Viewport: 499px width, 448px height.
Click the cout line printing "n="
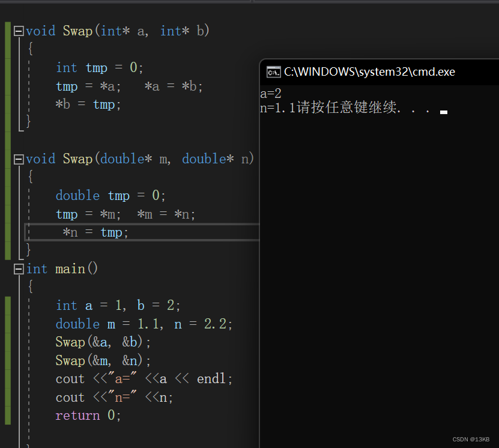tap(114, 398)
